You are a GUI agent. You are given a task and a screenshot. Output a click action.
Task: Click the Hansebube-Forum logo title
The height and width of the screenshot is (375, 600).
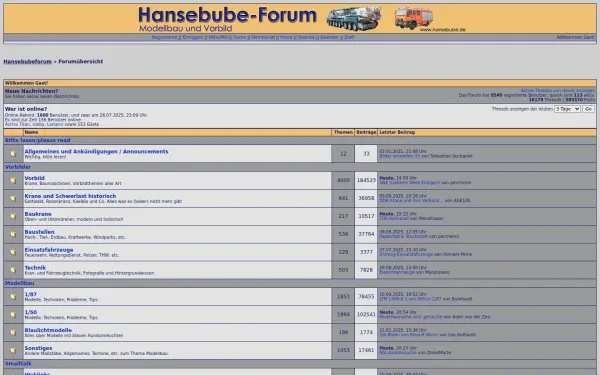coord(227,15)
